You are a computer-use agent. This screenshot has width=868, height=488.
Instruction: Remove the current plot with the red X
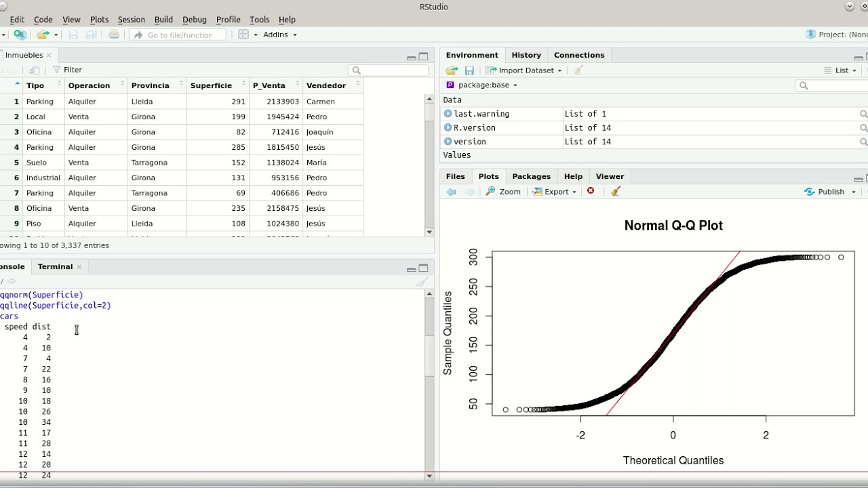tap(591, 191)
